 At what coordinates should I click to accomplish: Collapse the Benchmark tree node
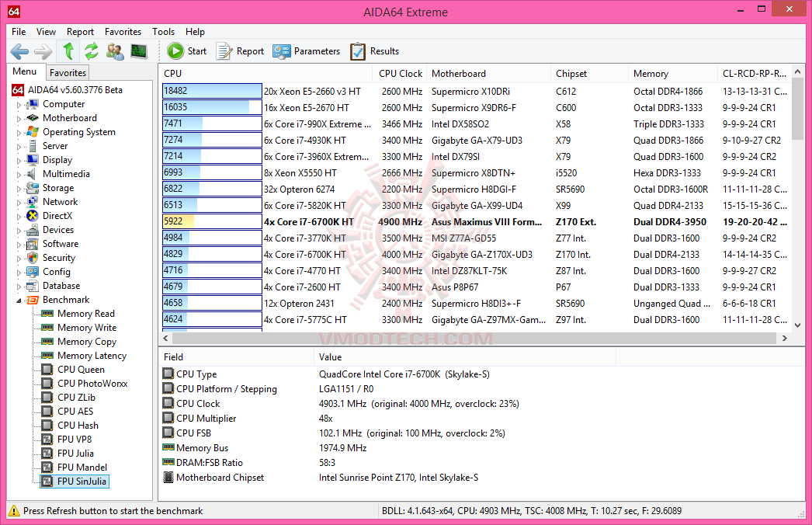[x=19, y=300]
